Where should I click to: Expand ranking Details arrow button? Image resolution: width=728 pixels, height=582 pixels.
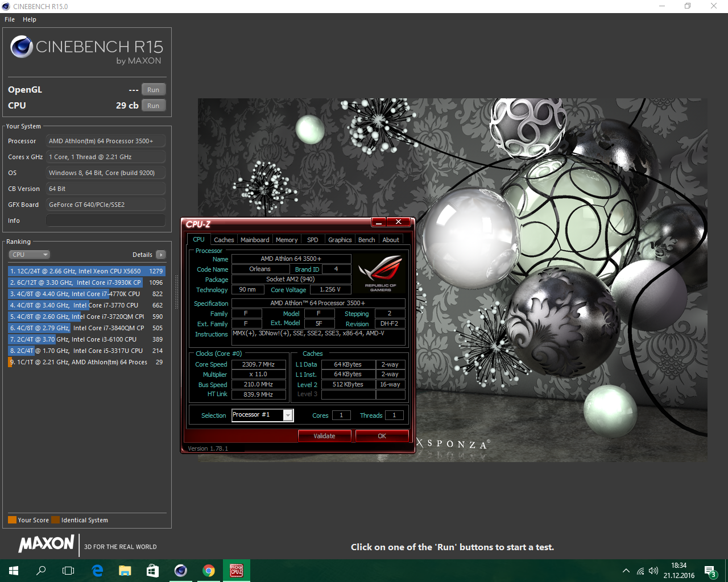pos(161,255)
